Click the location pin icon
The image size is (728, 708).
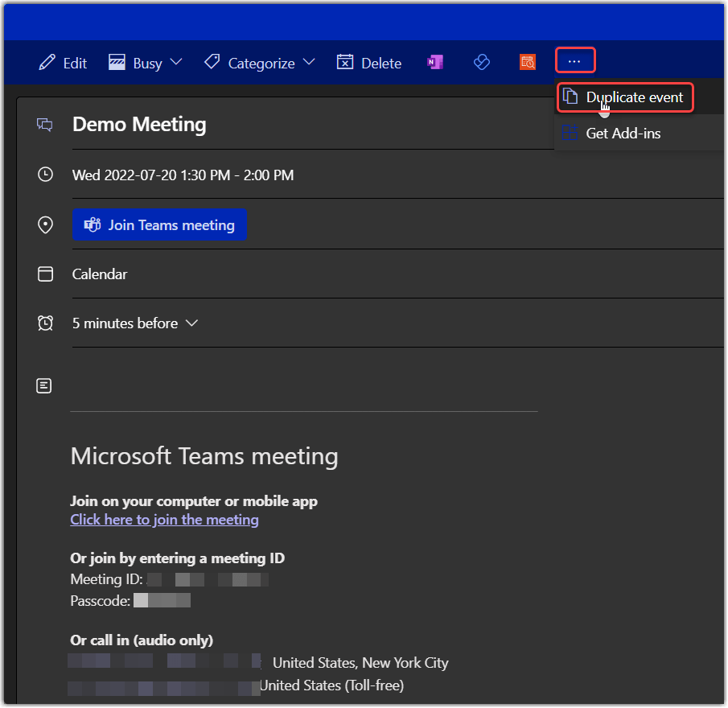point(45,225)
